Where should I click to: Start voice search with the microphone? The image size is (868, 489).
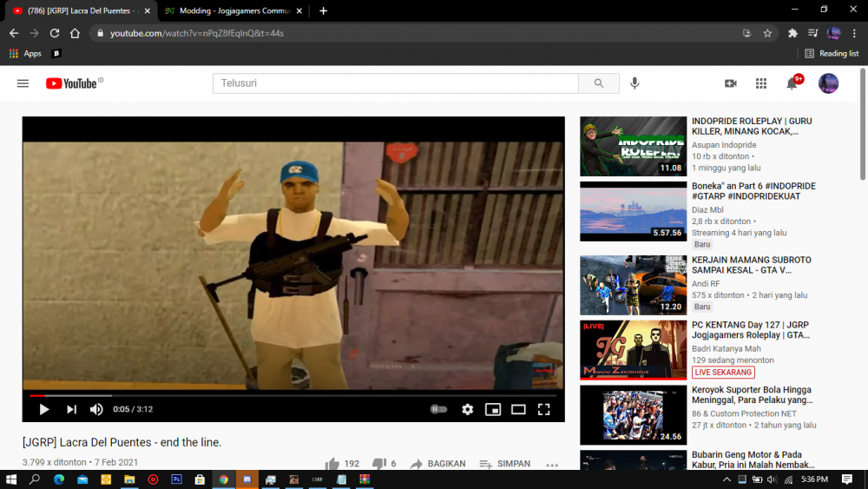[635, 83]
